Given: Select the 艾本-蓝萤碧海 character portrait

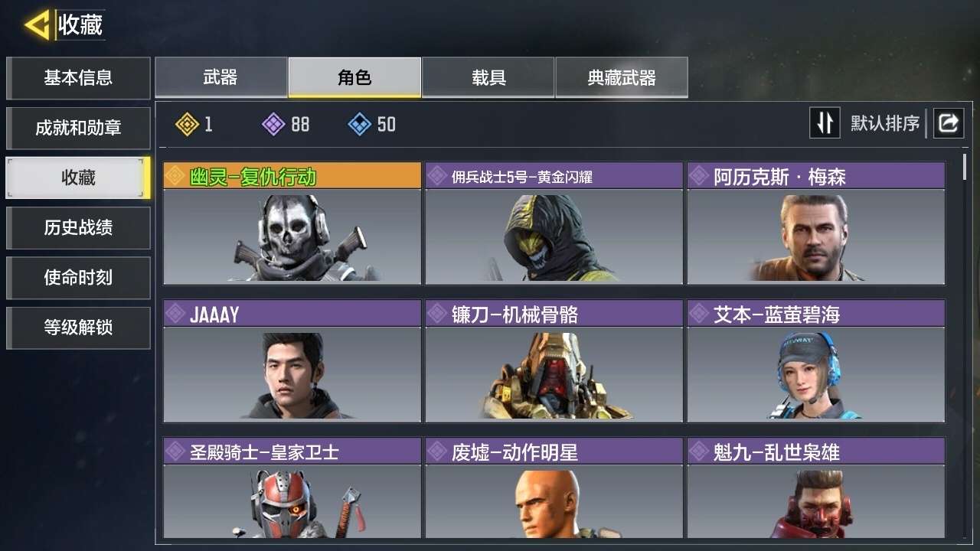Looking at the screenshot, I should click(815, 374).
